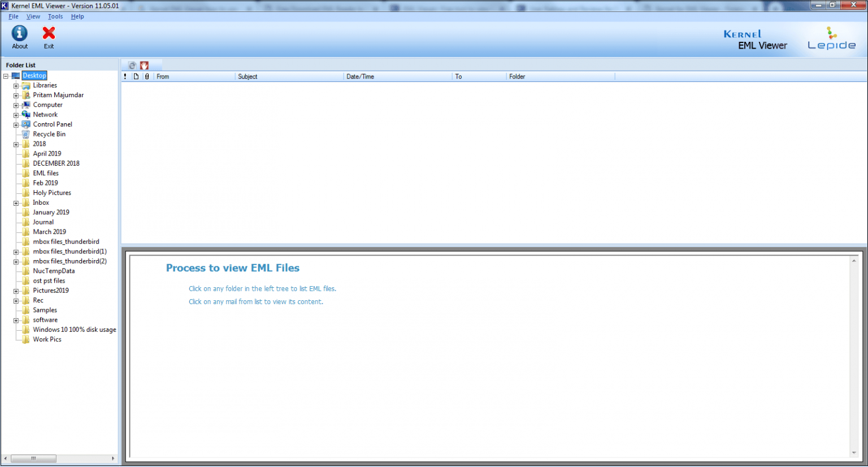Image resolution: width=868 pixels, height=467 pixels.
Task: Click the attachment paperclip column header
Action: pos(147,76)
